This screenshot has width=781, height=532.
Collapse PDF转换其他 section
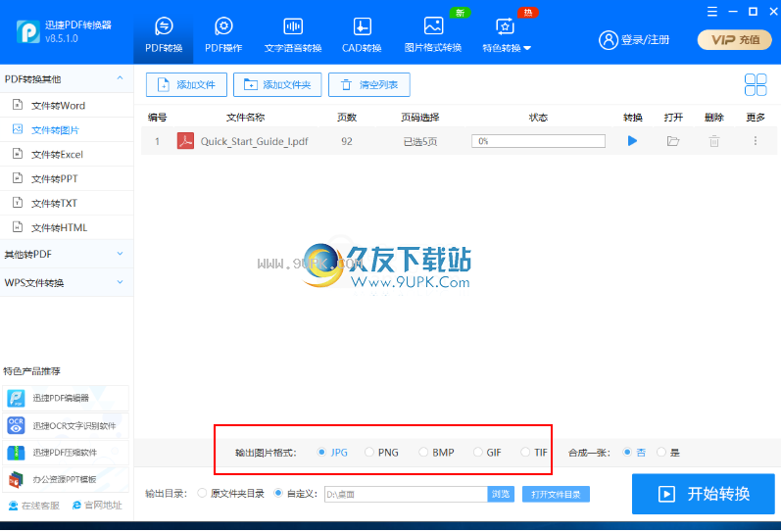tap(67, 78)
